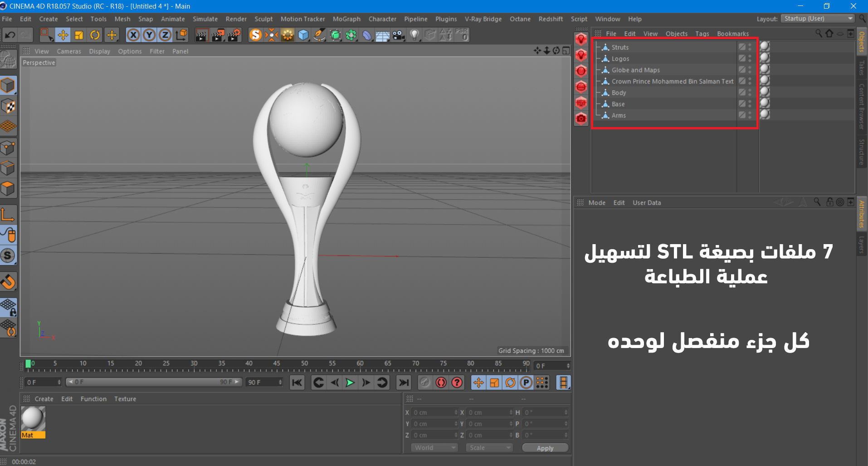Open the Scale mode dropdown
The width and height of the screenshot is (868, 466).
click(x=489, y=448)
